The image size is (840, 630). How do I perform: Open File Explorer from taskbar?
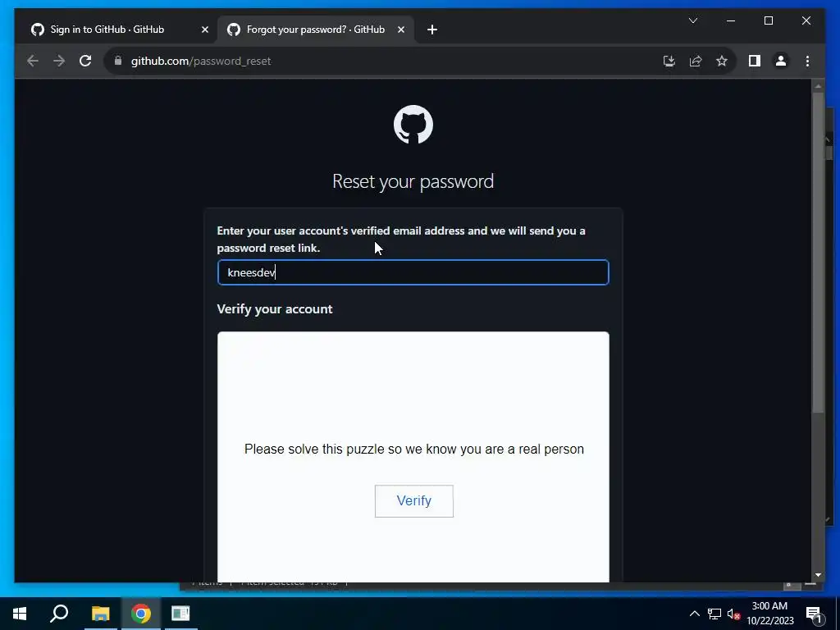point(100,614)
